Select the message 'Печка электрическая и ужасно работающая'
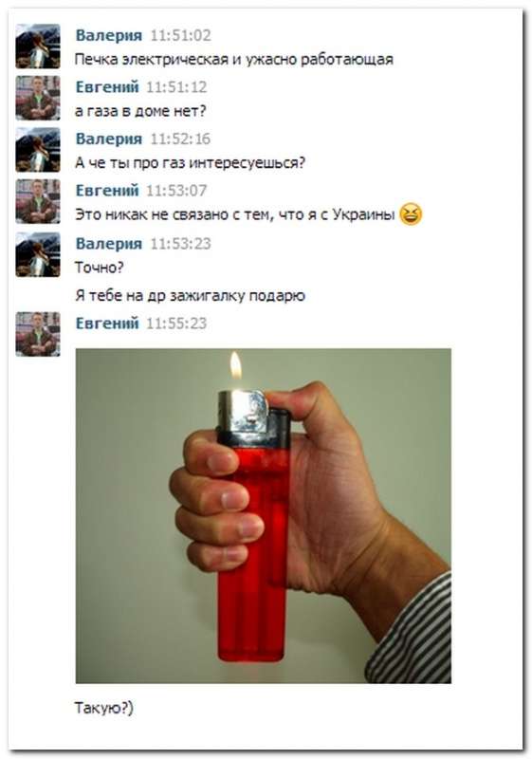The width and height of the screenshot is (532, 759). [234, 60]
